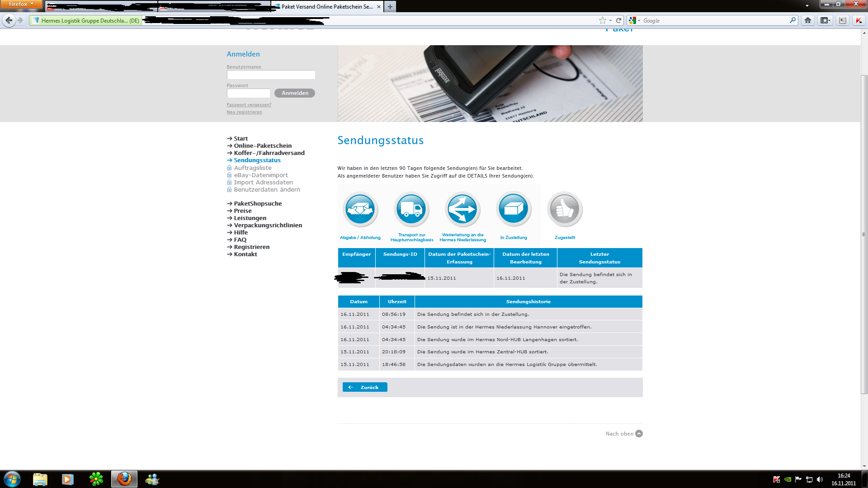The height and width of the screenshot is (488, 868).
Task: Open the list all tabs dropdown arrow
Action: 807,6
